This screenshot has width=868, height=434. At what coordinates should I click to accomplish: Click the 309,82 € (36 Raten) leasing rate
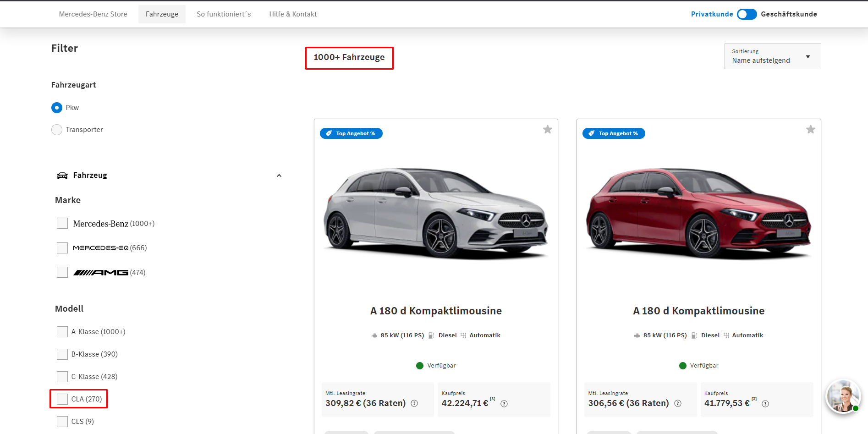click(x=365, y=403)
